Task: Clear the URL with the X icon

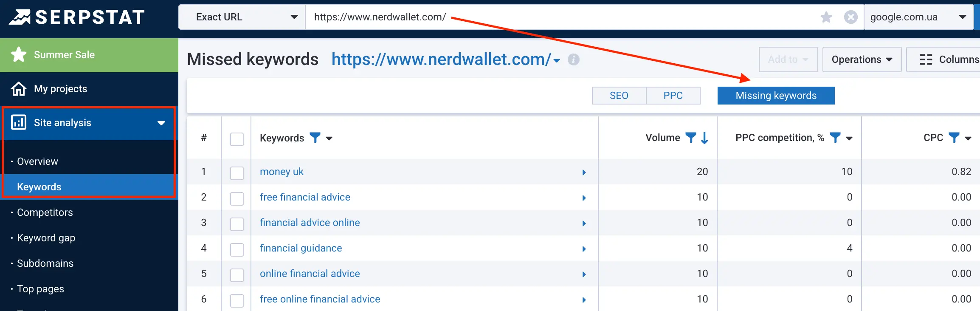Action: (850, 17)
